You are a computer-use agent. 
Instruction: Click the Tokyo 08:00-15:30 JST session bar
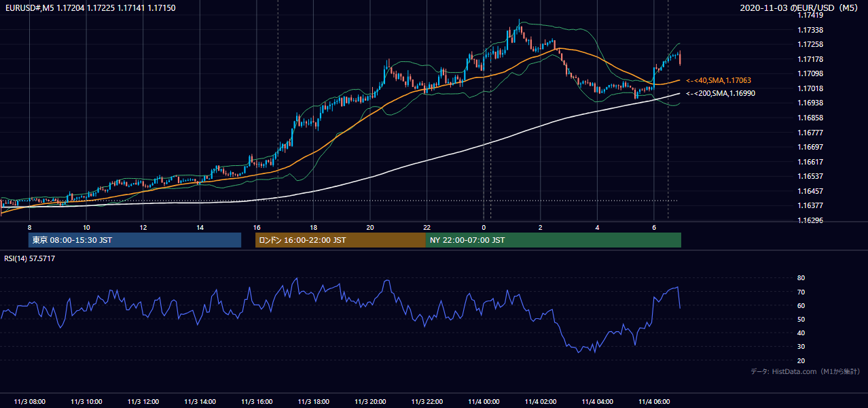tap(134, 240)
